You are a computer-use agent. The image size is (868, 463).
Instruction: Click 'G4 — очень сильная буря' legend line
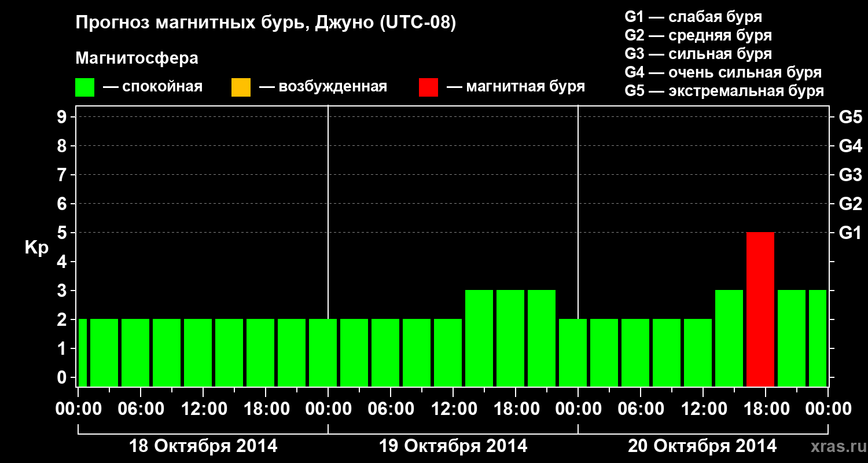point(723,72)
